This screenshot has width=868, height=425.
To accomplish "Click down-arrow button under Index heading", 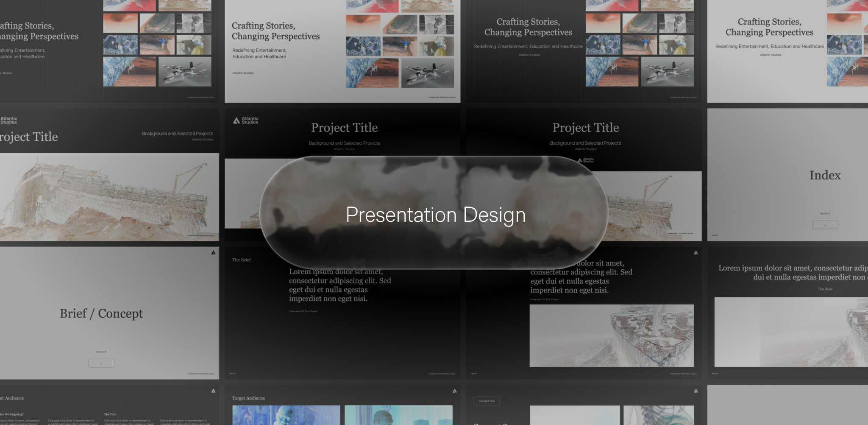I will click(825, 225).
